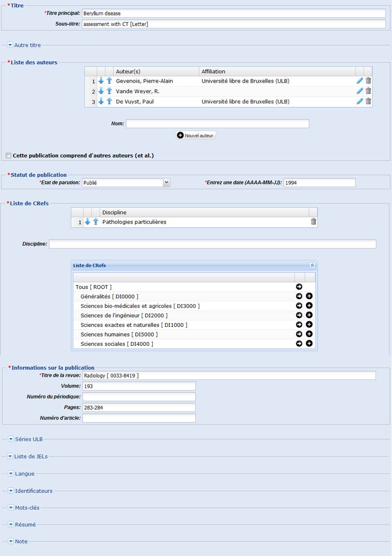The width and height of the screenshot is (392, 556).
Task: Click the Discipline input field
Action: (212, 244)
